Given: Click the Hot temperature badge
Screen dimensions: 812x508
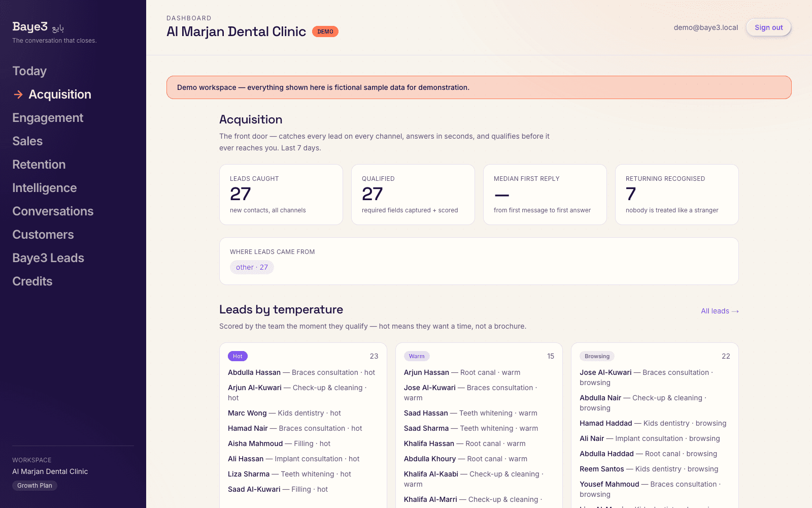Looking at the screenshot, I should point(238,356).
